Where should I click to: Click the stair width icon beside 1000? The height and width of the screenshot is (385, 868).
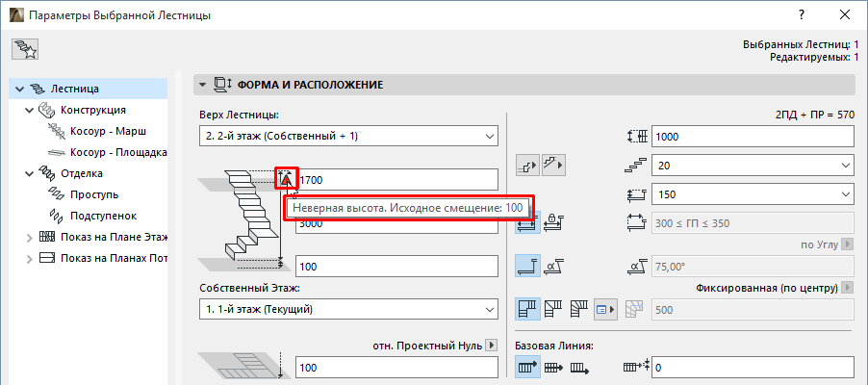638,137
